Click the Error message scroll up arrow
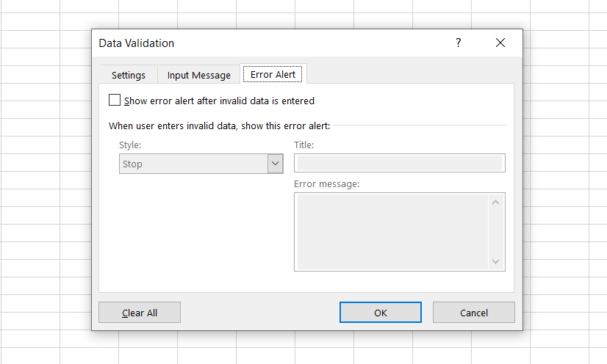 pyautogui.click(x=495, y=203)
